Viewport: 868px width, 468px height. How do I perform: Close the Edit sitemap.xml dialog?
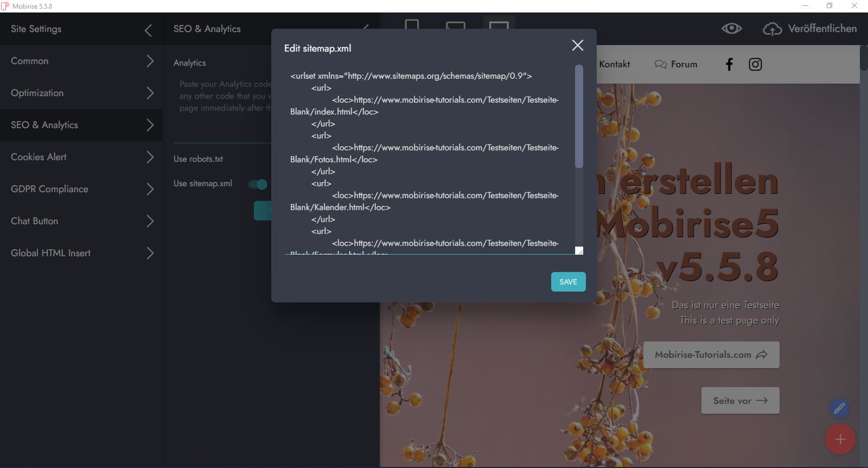tap(577, 46)
